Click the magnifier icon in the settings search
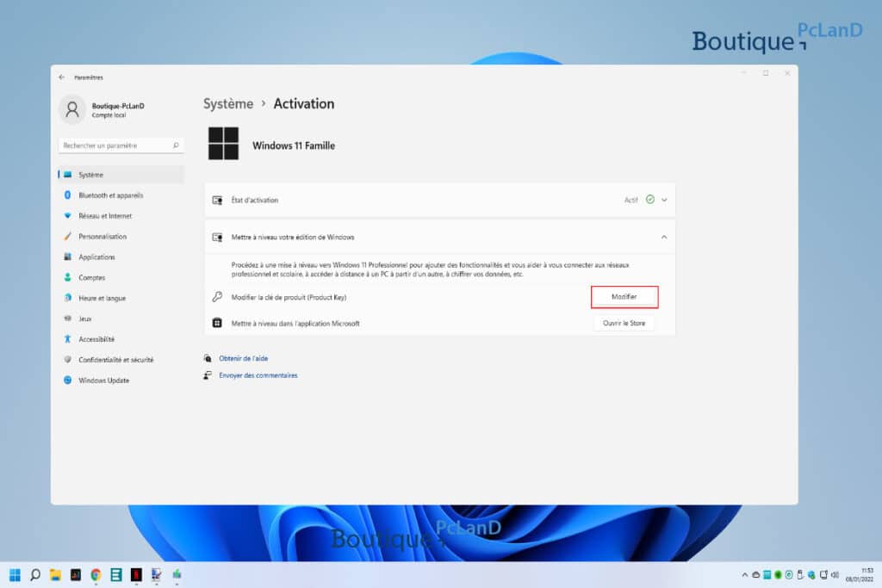This screenshot has height=588, width=882. 176,145
